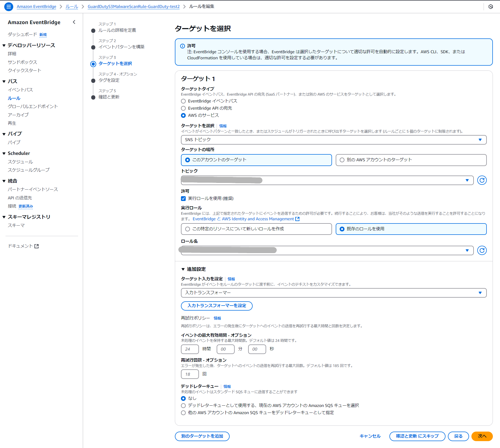The image size is (500, 448).
Task: Collapse the 統合 sidebar section
Action: click(x=4, y=181)
